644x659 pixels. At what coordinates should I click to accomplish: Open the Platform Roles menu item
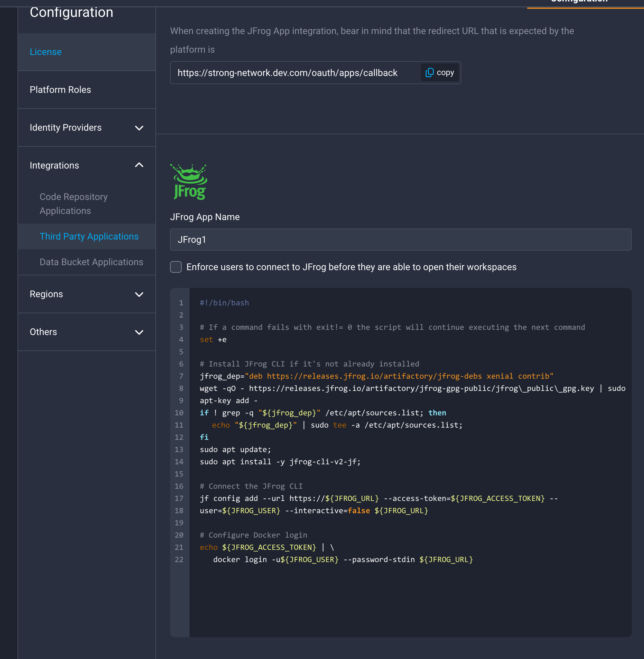coord(60,90)
